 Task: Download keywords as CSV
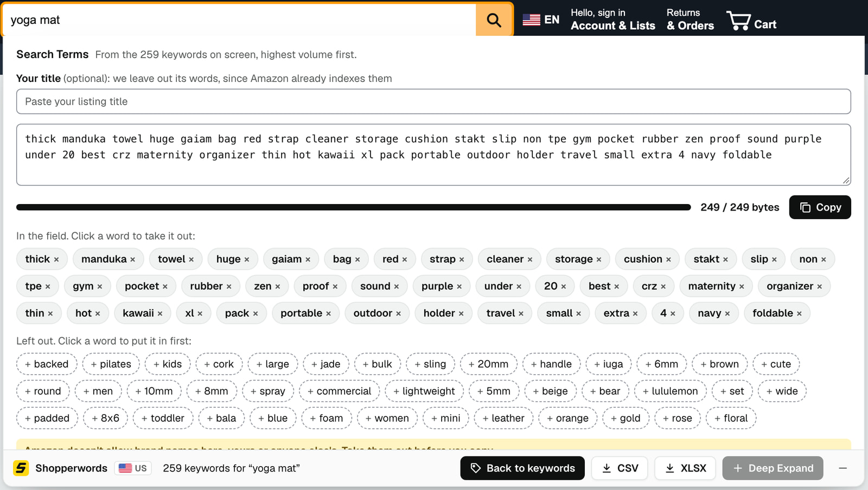(620, 468)
